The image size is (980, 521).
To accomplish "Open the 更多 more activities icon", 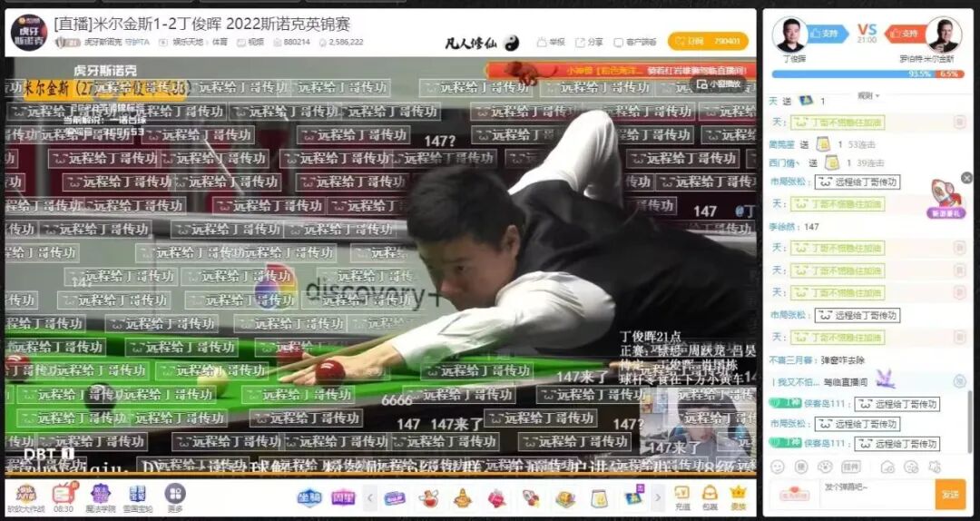I will (x=175, y=497).
